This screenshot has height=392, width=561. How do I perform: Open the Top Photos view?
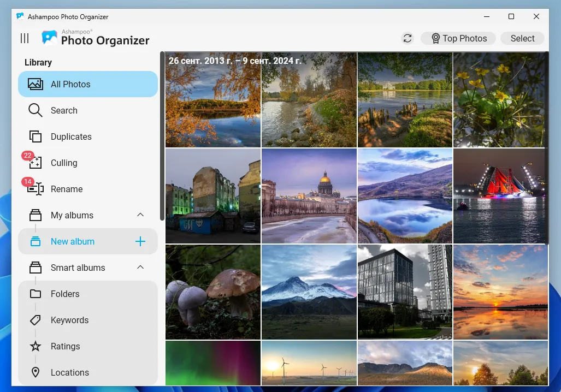(458, 38)
